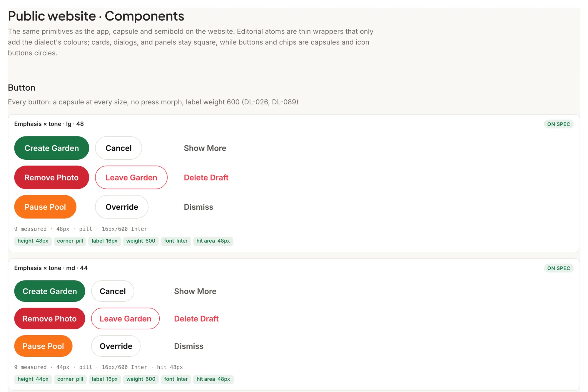
Task: Click 'corner pill' chip in the lg 48 card
Action: click(70, 241)
